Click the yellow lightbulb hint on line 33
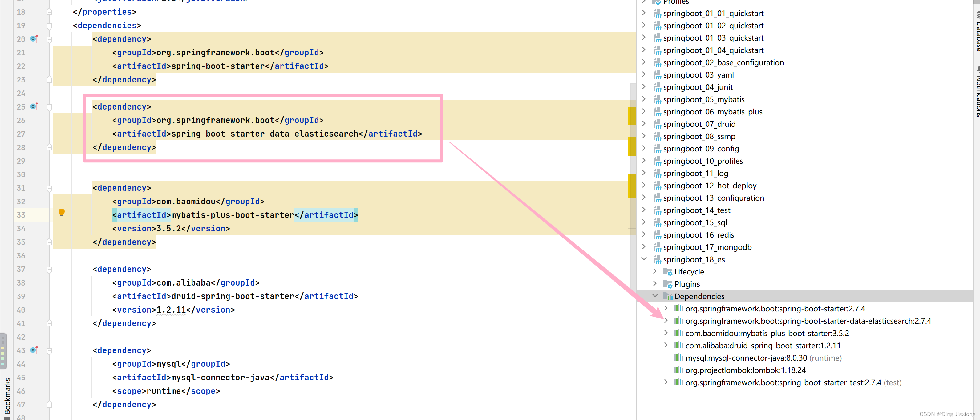This screenshot has width=980, height=420. (62, 213)
